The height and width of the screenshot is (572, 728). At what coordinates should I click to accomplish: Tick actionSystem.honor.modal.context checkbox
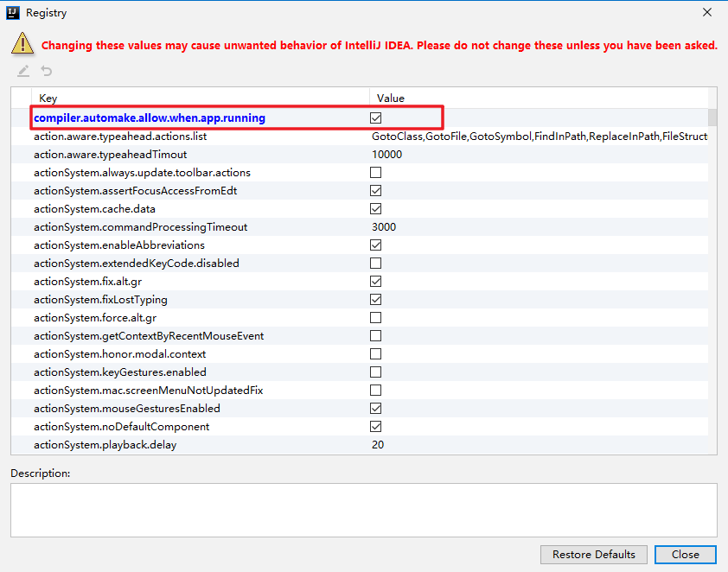tap(375, 354)
